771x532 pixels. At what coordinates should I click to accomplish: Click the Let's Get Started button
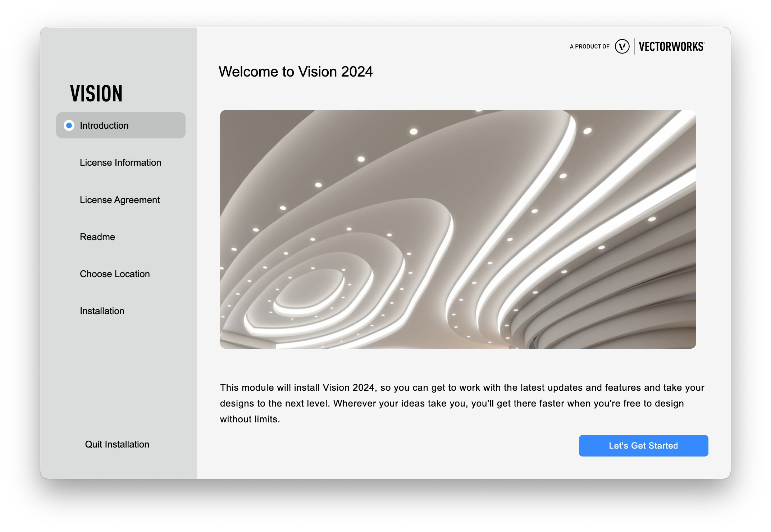pyautogui.click(x=643, y=445)
